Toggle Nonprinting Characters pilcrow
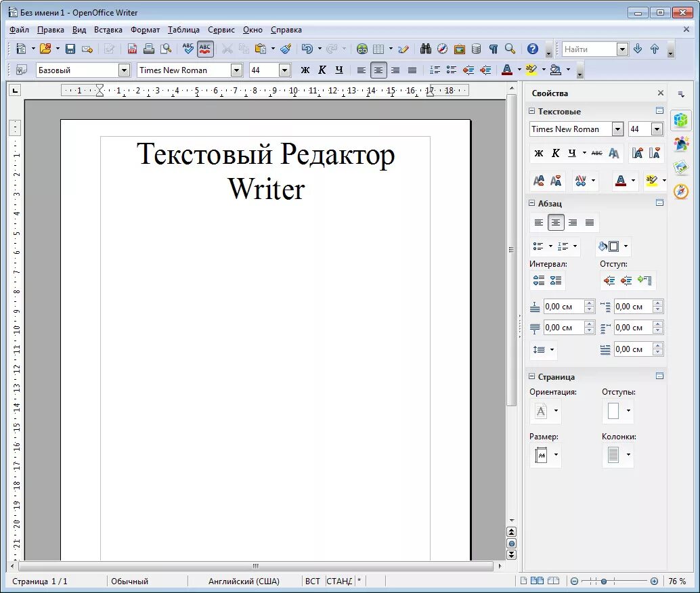The height and width of the screenshot is (593, 700). [494, 49]
